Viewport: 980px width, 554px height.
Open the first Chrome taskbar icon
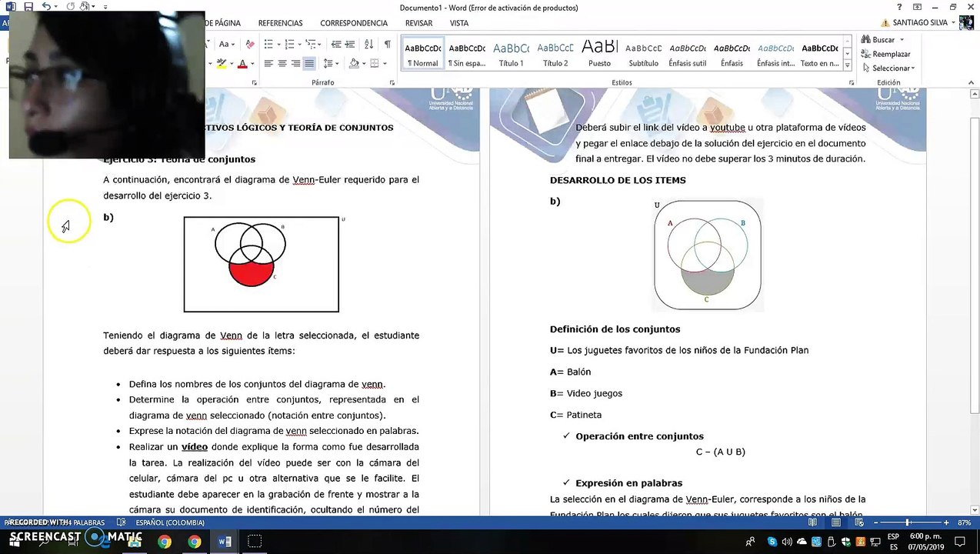(165, 542)
